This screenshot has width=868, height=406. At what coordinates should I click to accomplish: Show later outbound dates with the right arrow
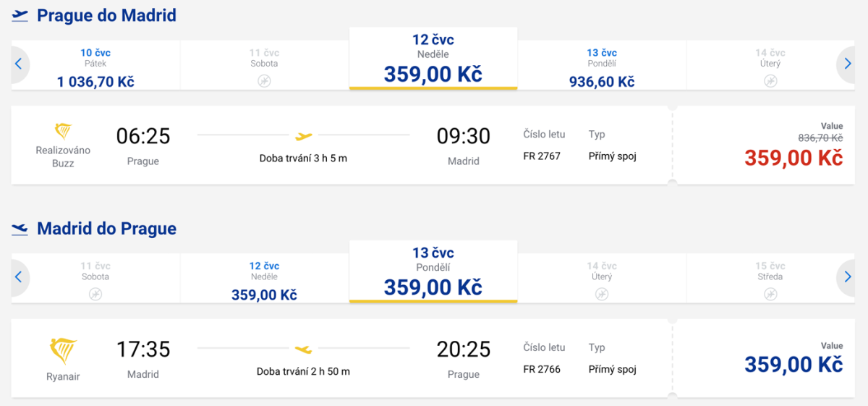848,64
